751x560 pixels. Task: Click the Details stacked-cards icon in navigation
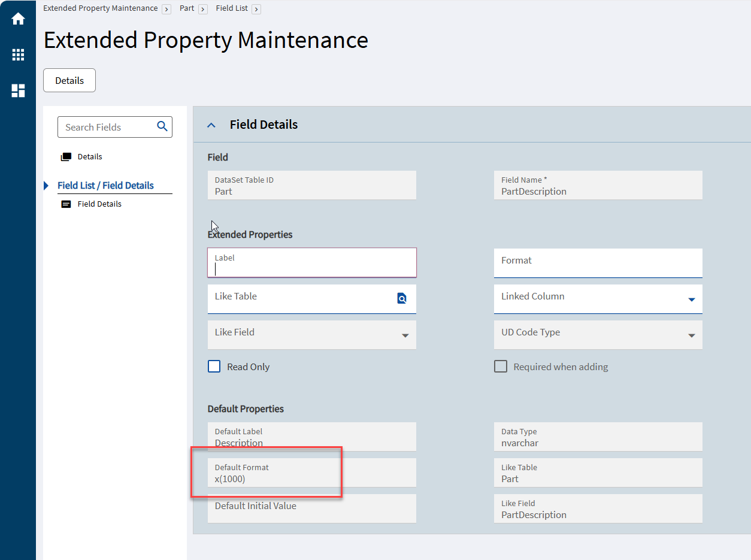point(66,157)
